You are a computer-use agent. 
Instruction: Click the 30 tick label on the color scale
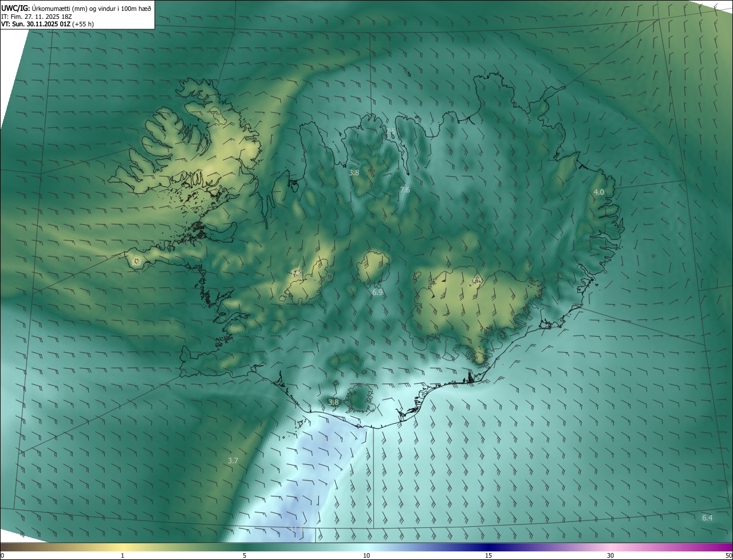pyautogui.click(x=610, y=555)
